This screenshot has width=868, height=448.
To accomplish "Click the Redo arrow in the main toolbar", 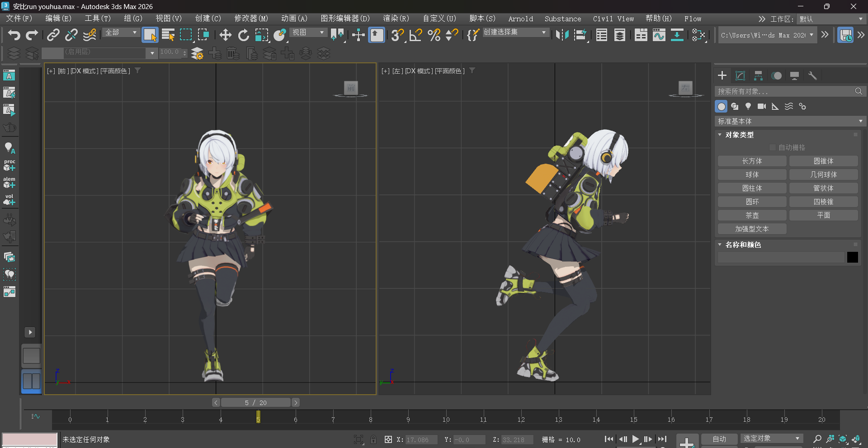I will pyautogui.click(x=32, y=35).
